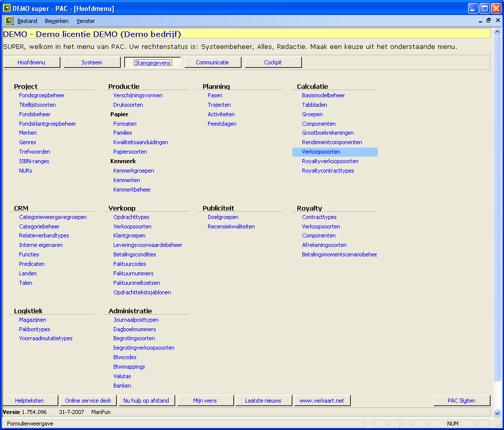Open Interne eigenaren link
The width and height of the screenshot is (504, 430).
41,245
